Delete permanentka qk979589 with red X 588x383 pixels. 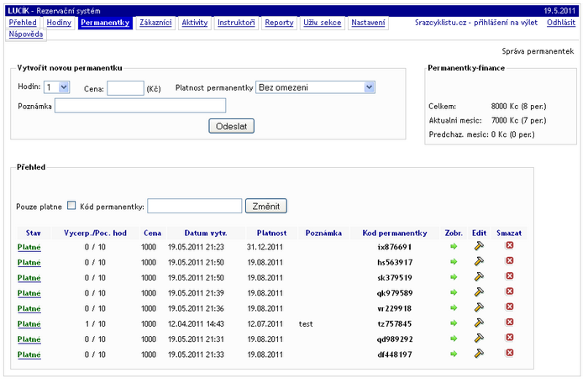509,291
